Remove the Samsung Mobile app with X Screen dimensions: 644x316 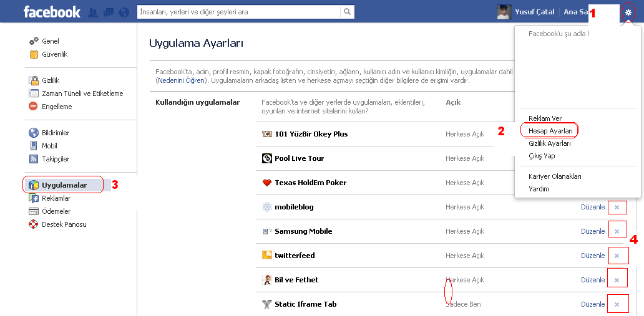tap(617, 231)
